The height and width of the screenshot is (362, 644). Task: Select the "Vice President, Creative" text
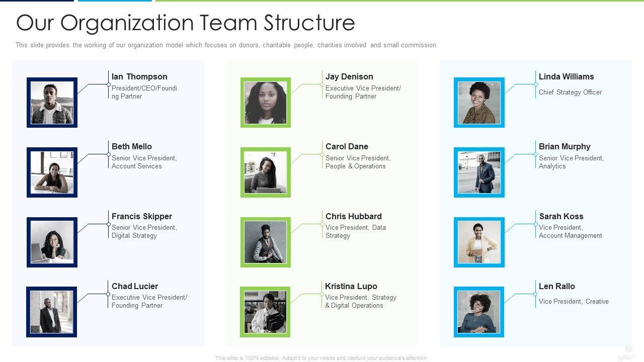coord(574,301)
